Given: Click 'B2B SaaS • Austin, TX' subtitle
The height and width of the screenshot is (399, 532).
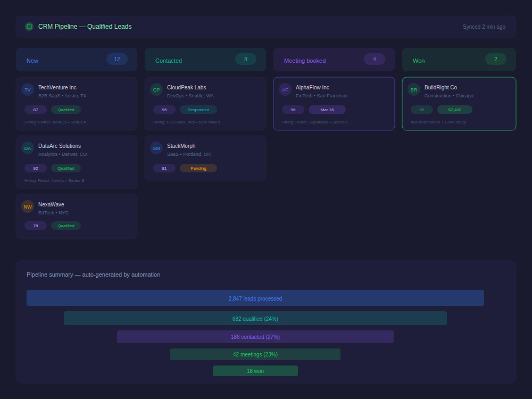Looking at the screenshot, I should click(x=62, y=96).
